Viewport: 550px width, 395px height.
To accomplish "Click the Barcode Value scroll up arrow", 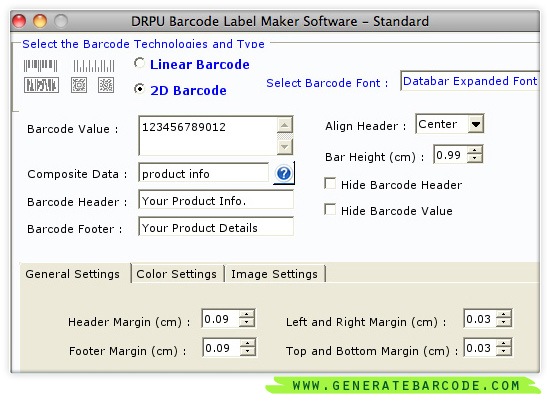I will pyautogui.click(x=285, y=125).
